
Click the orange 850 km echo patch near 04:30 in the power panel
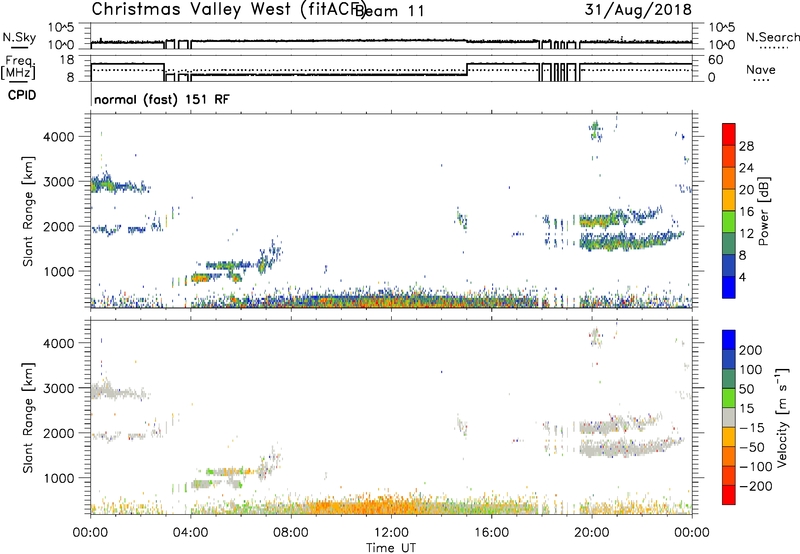tap(200, 278)
